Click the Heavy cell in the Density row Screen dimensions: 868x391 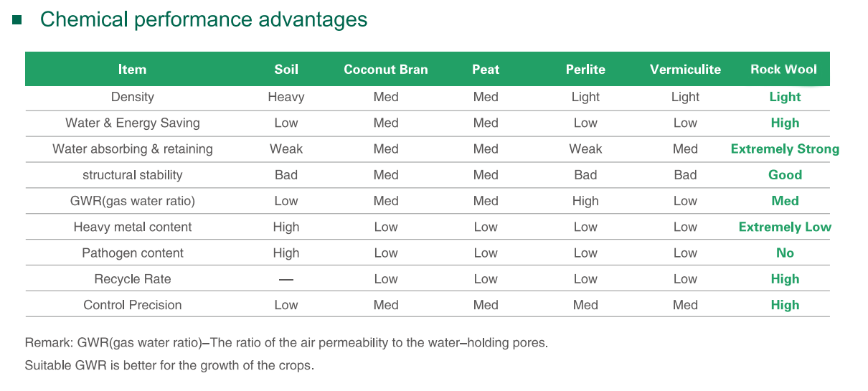pos(286,97)
